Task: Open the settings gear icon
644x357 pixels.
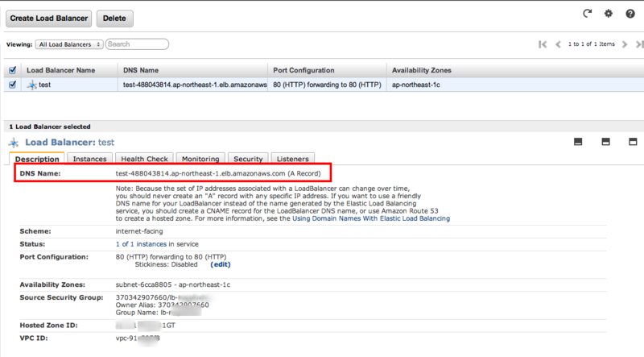Action: point(609,14)
